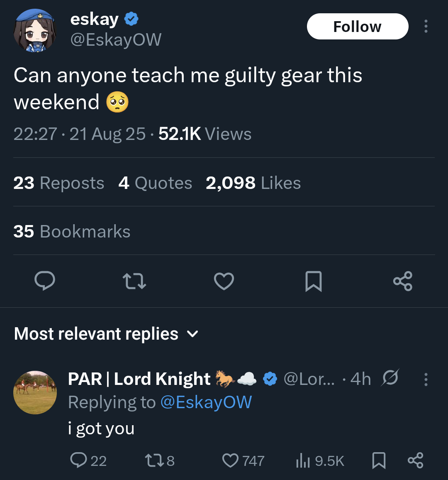Like eskay's main post
The height and width of the screenshot is (480, 448).
pyautogui.click(x=224, y=281)
